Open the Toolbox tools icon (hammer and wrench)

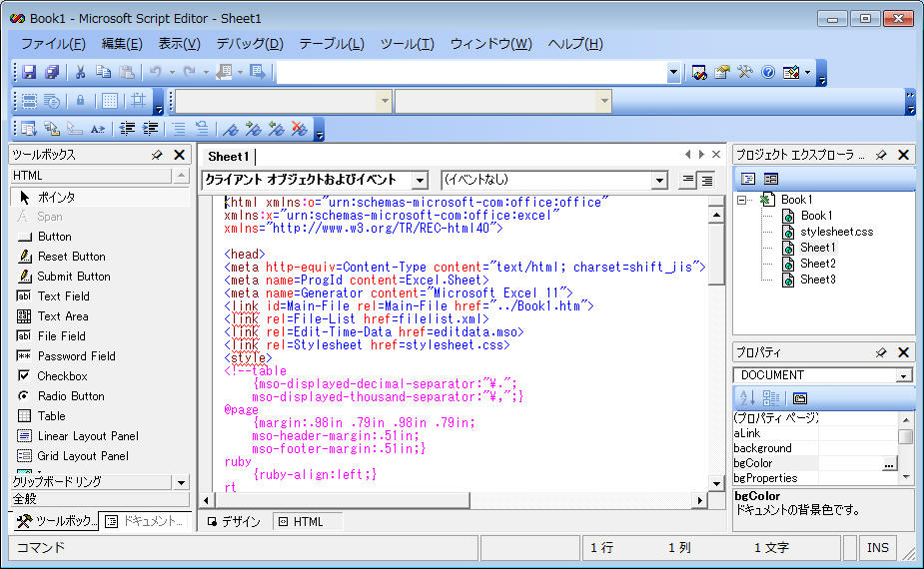click(x=745, y=72)
